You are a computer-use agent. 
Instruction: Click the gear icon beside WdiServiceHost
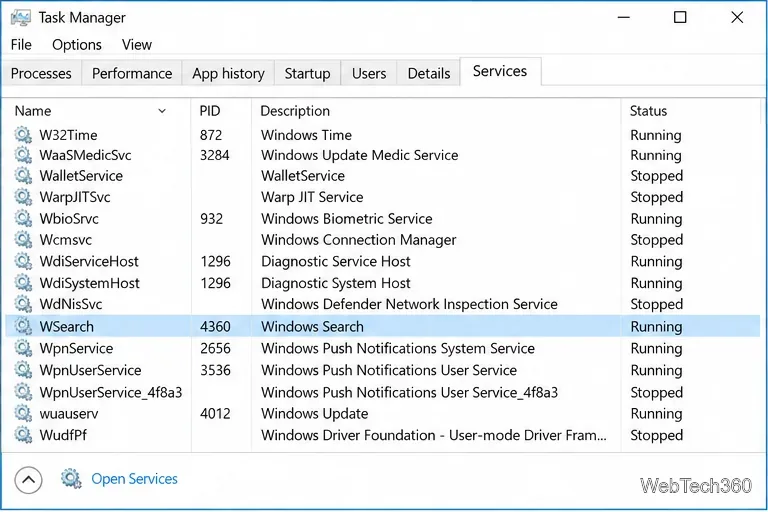pyautogui.click(x=23, y=261)
